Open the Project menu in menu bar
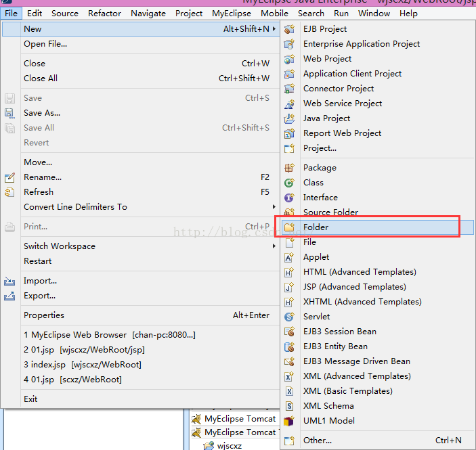476x450 pixels. 189,14
